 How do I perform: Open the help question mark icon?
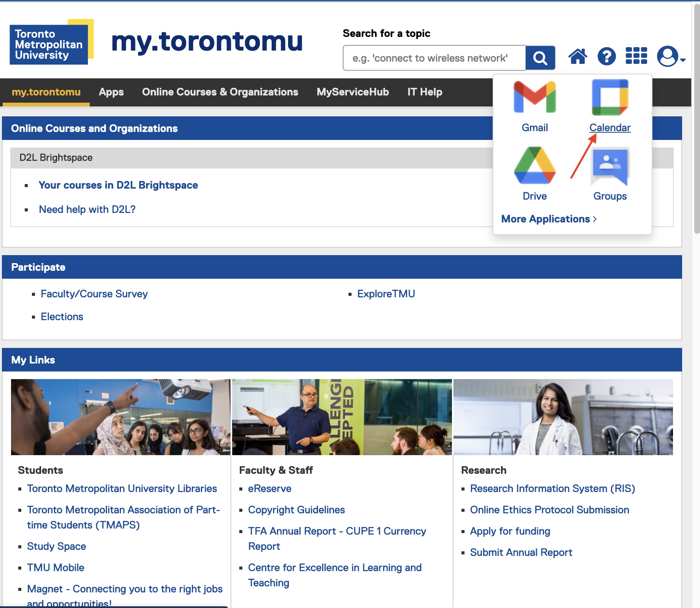point(606,57)
